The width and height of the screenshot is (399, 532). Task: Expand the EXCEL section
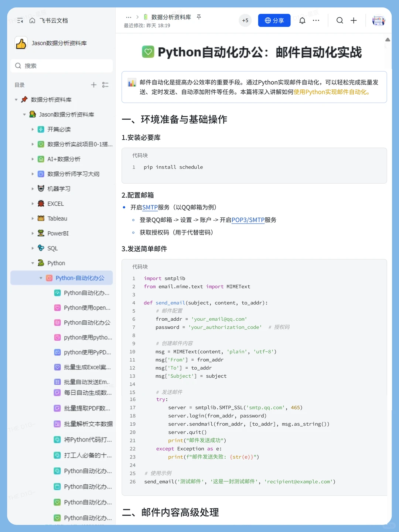(33, 204)
